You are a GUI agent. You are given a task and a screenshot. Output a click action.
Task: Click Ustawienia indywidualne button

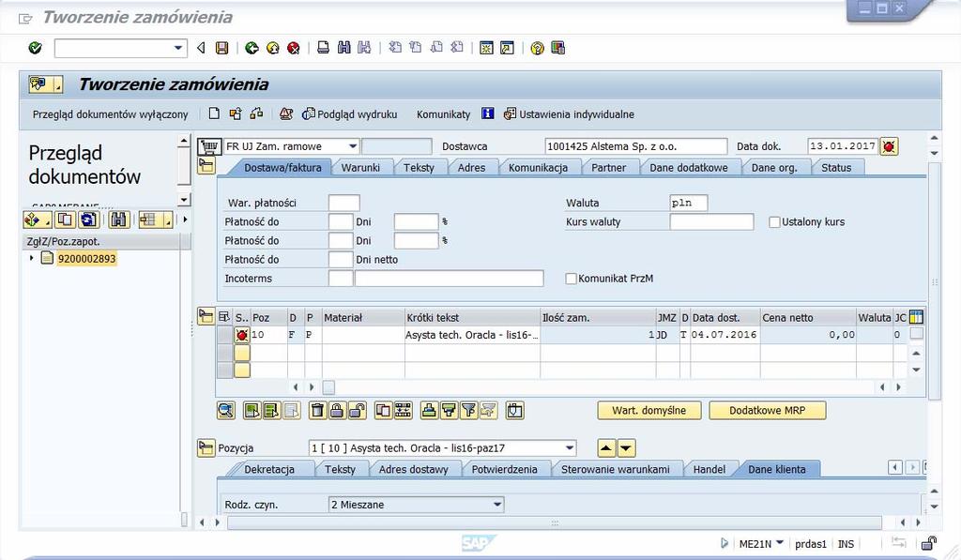click(569, 114)
